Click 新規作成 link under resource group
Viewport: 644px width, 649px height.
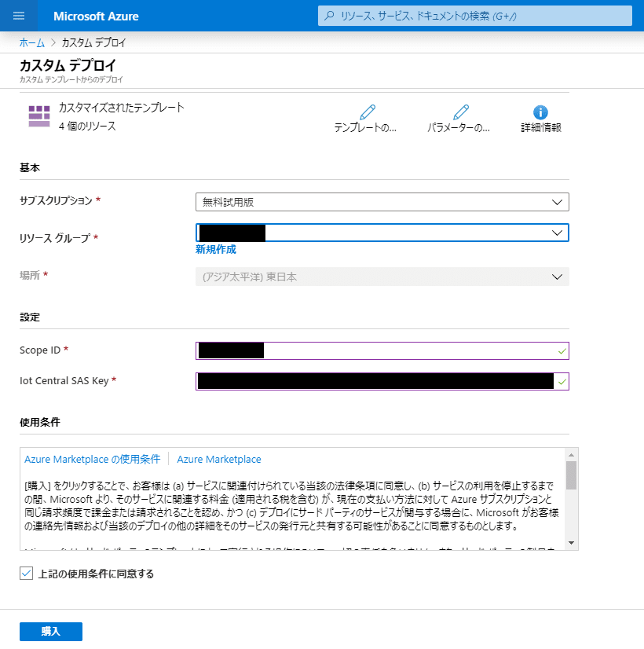click(x=215, y=249)
